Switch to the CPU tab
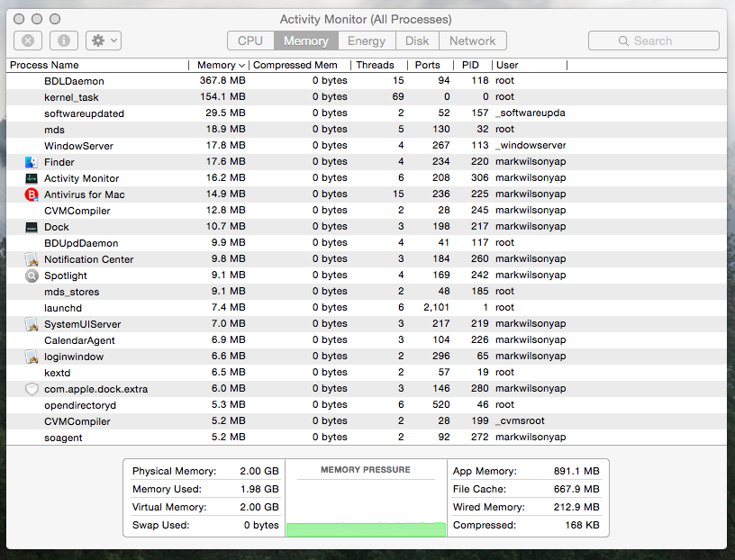This screenshot has width=735, height=560. [250, 41]
